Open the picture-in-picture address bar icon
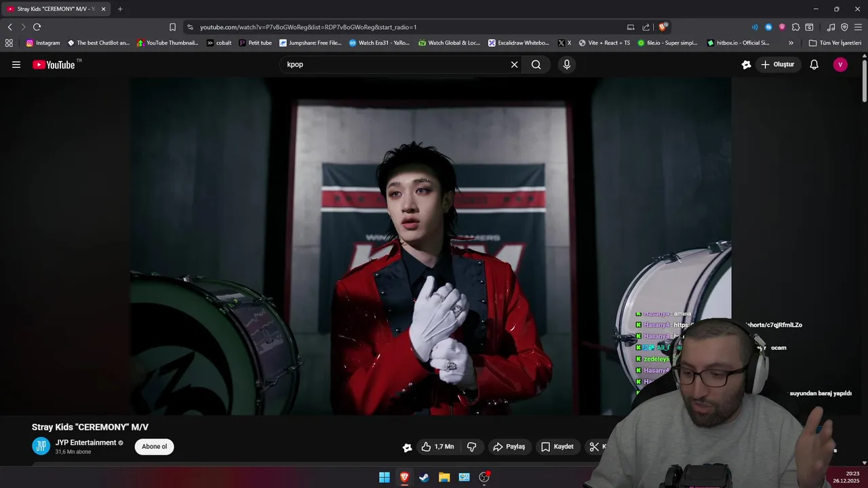The image size is (868, 488). click(x=631, y=27)
